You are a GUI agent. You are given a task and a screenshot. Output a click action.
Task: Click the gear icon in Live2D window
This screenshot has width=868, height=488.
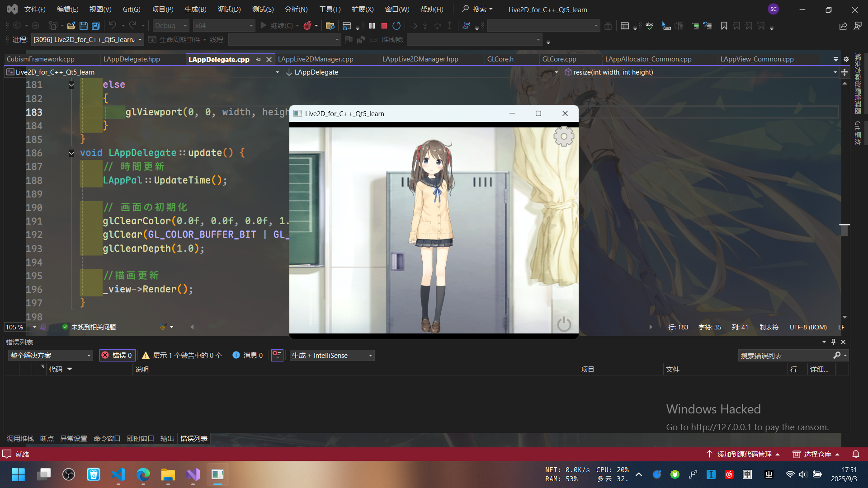tap(563, 136)
